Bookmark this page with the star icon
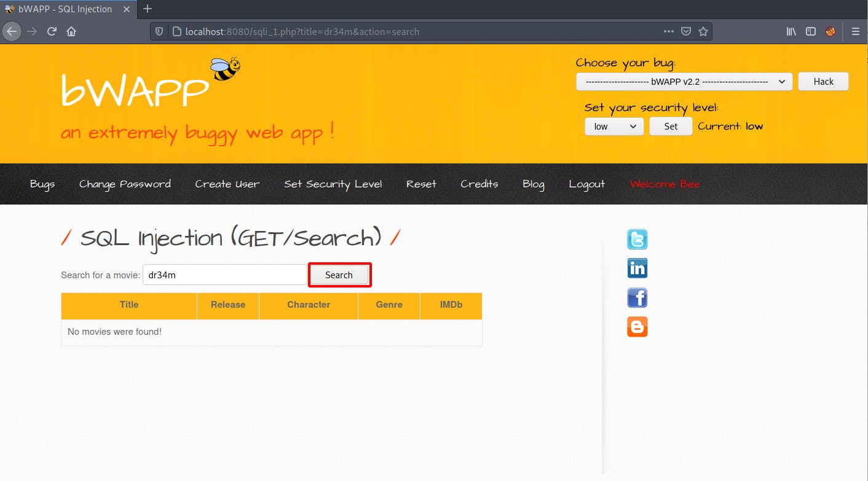 [703, 31]
